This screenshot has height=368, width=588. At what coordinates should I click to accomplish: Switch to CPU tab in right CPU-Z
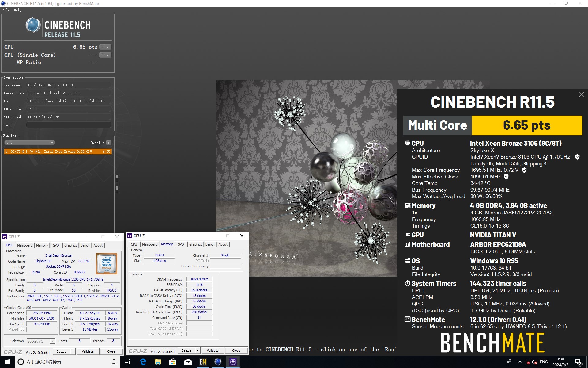pos(134,244)
